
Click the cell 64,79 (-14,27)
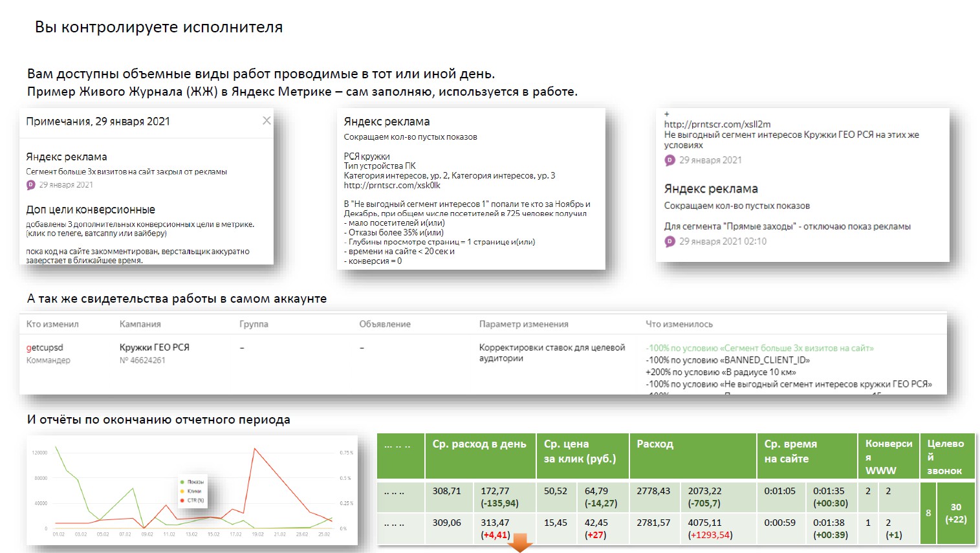click(x=604, y=497)
